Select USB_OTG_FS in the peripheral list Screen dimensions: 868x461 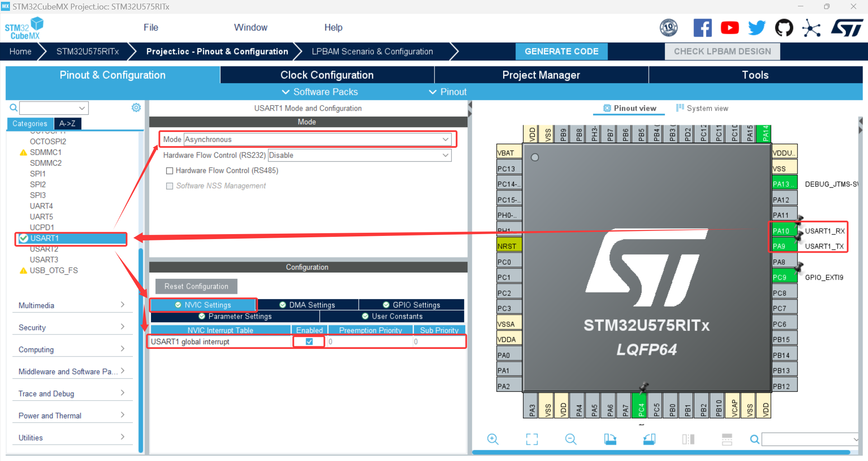pos(53,271)
